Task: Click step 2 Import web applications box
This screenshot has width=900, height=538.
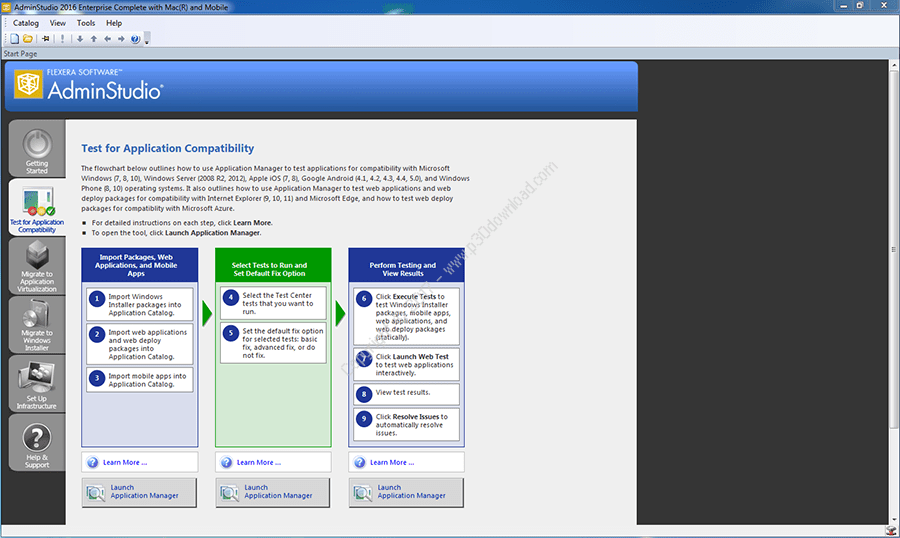Action: click(x=139, y=344)
